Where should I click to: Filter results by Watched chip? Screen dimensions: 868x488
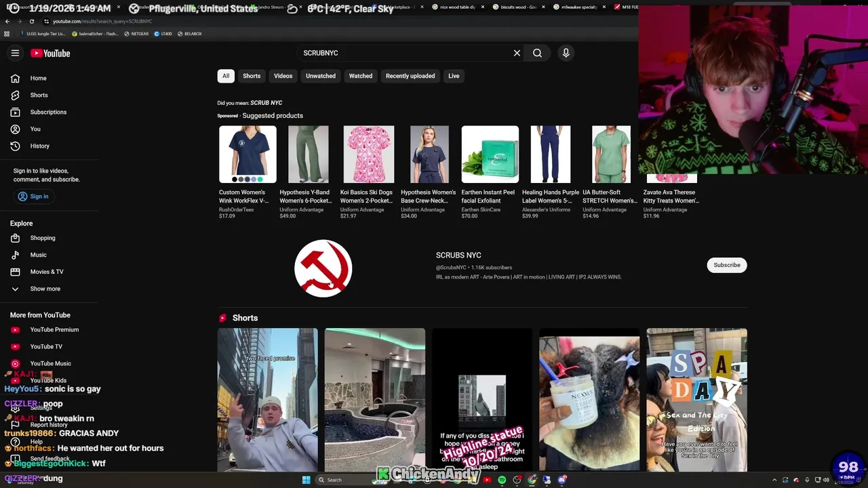(x=361, y=76)
